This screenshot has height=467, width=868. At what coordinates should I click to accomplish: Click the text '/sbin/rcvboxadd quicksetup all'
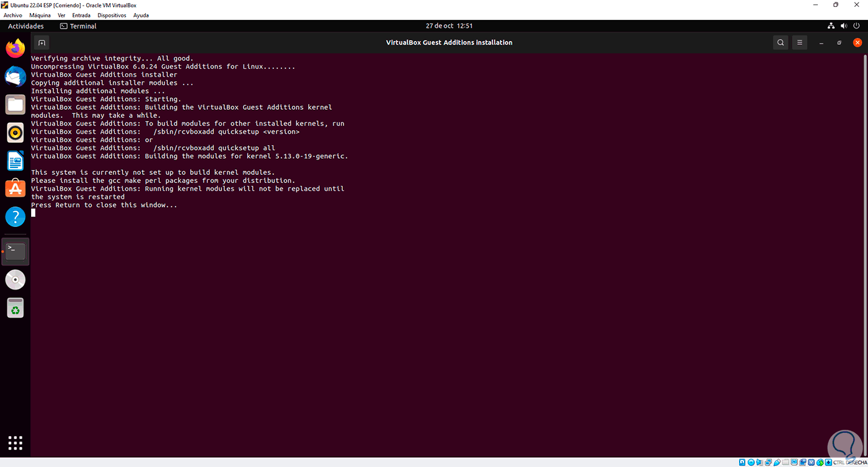[214, 148]
